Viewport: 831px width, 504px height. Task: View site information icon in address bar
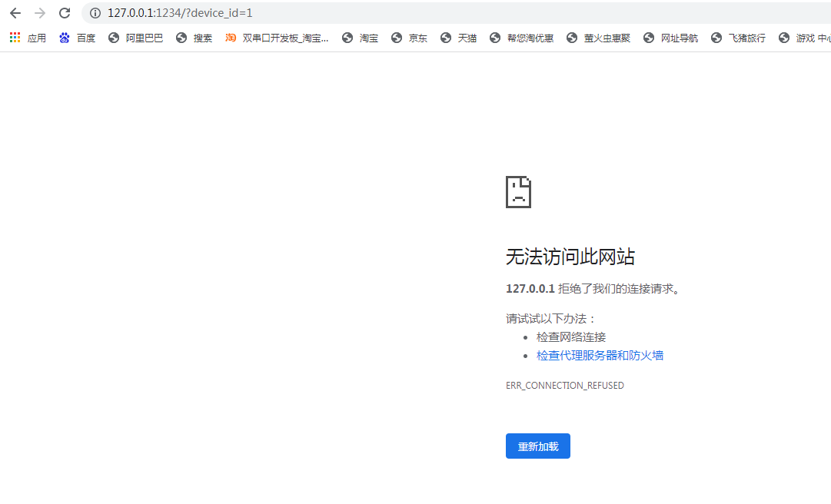pos(95,13)
